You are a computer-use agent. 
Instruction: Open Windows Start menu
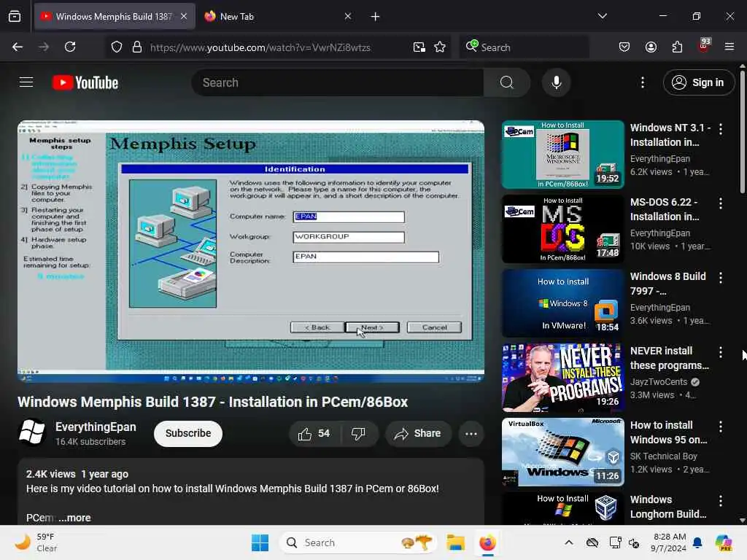point(260,542)
